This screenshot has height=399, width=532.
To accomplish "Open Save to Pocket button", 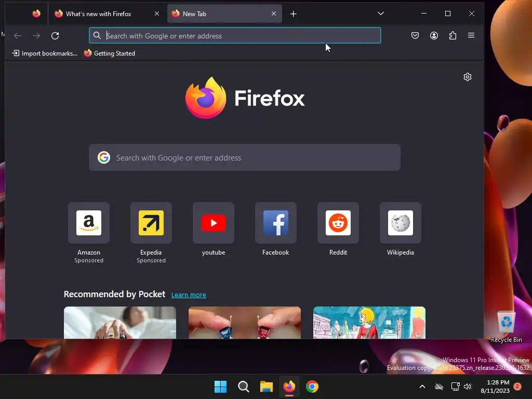I will 415,35.
